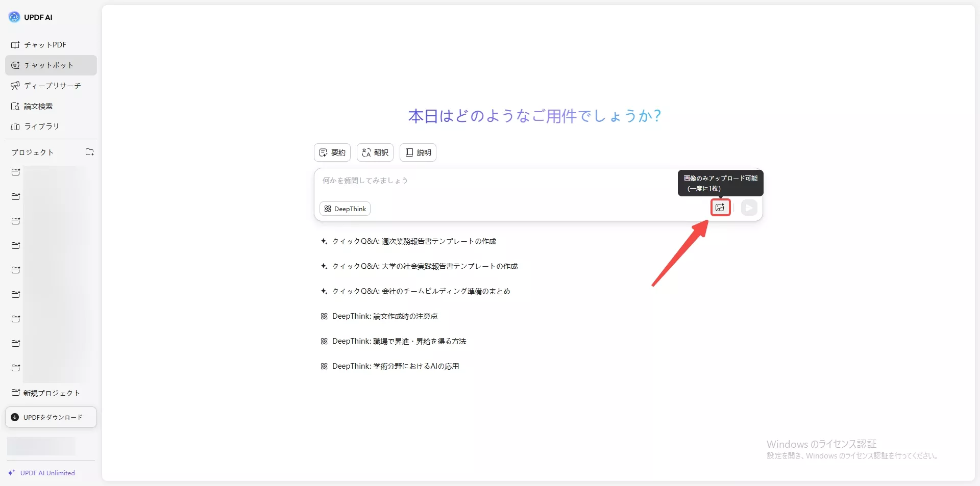
Task: Click the UPDF AI logo icon
Action: (14, 17)
